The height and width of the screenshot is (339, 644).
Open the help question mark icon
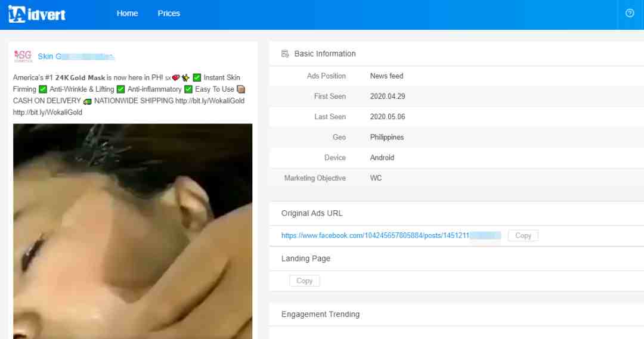630,13
